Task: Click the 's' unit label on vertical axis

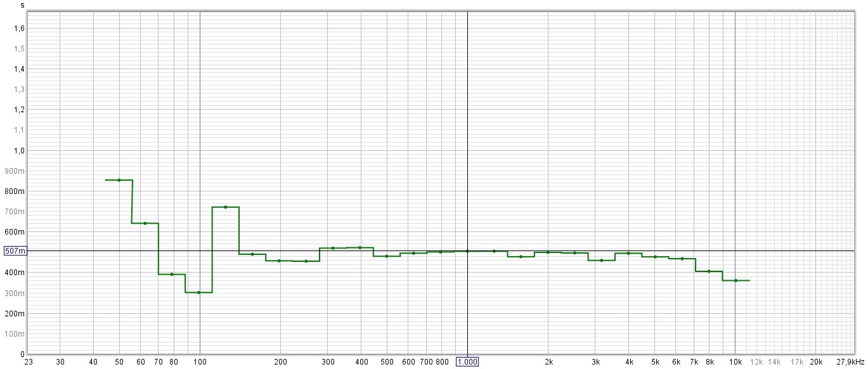Action: pyautogui.click(x=23, y=5)
